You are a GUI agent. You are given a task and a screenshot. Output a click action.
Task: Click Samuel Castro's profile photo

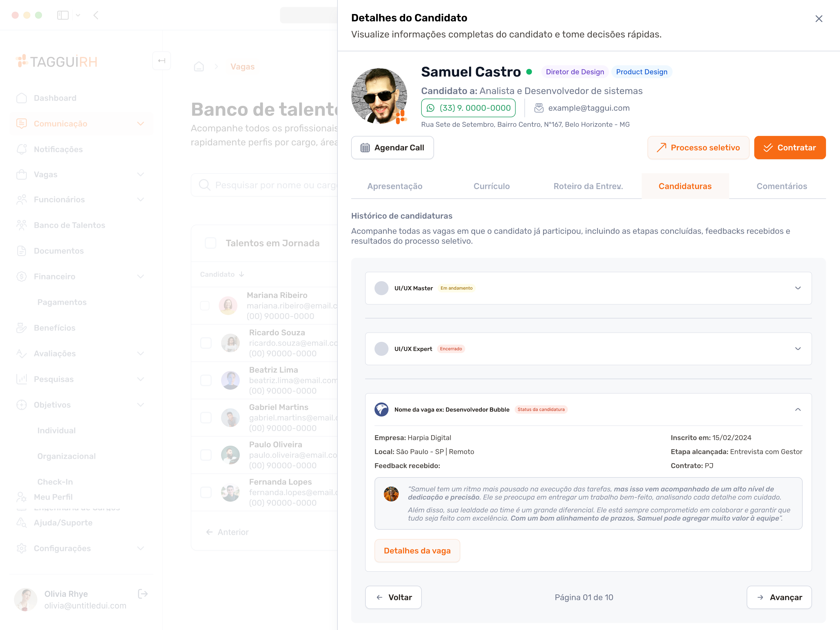379,96
